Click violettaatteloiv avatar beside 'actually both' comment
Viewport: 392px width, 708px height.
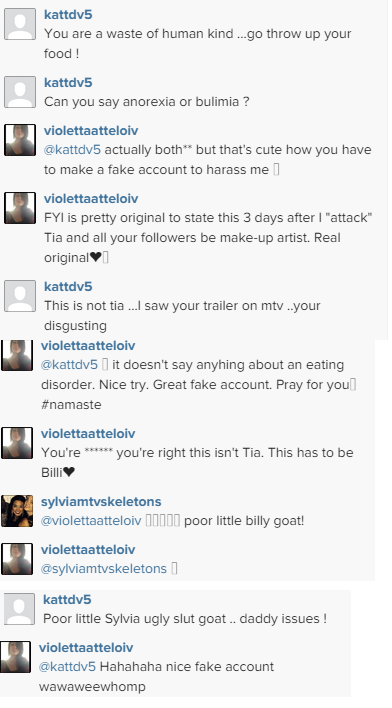point(20,140)
